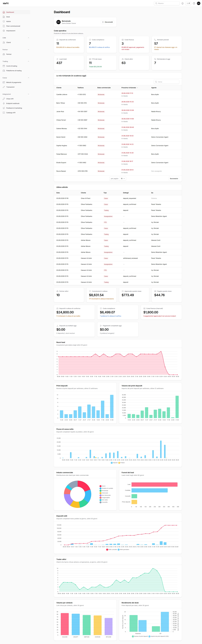This screenshot has height=644, width=202.
Task: Collapse the Cassa sidebar section
Action: [x=29, y=78]
